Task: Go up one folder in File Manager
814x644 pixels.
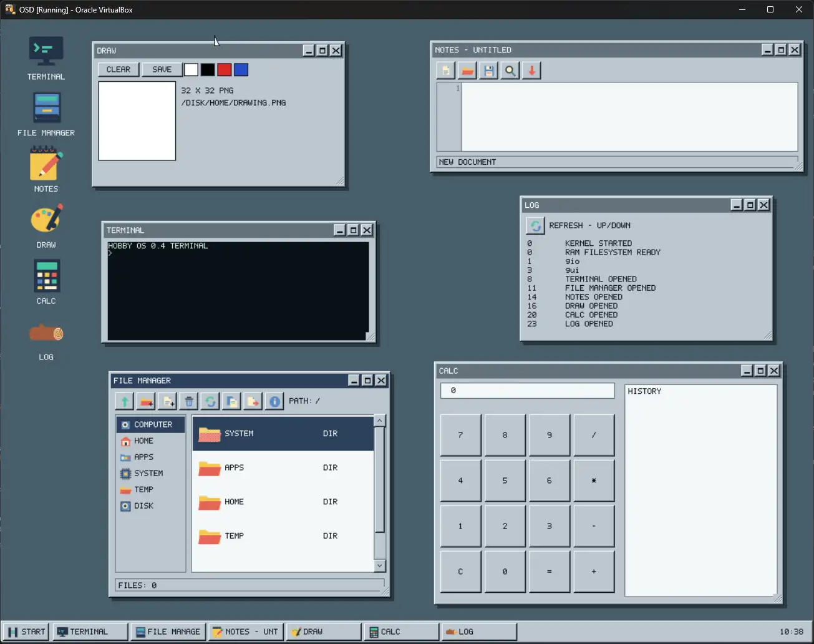Action: [x=125, y=401]
